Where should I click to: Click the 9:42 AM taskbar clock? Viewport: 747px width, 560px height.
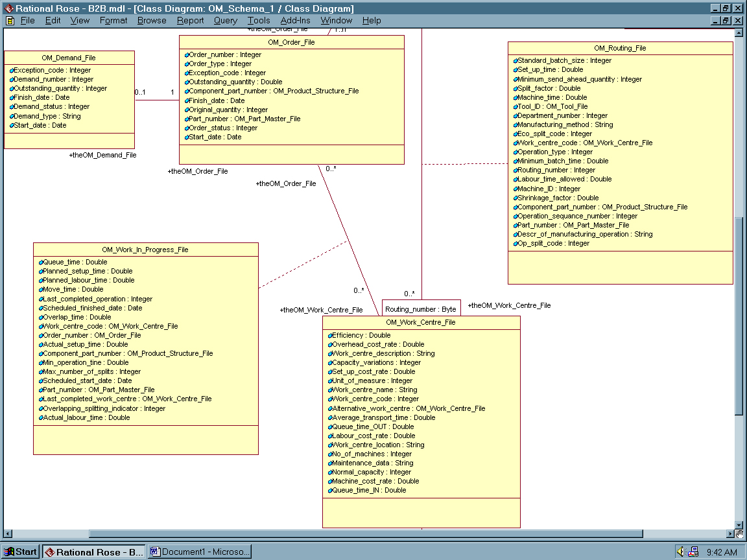(x=722, y=552)
